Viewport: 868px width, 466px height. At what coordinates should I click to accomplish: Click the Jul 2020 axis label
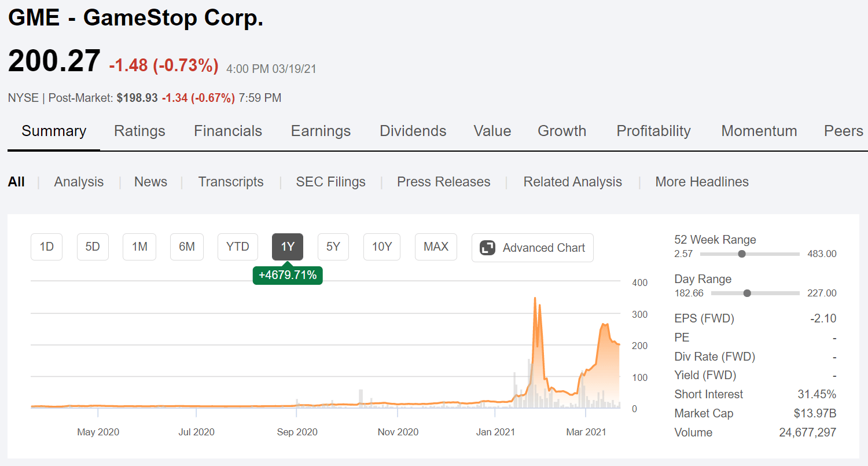click(196, 432)
